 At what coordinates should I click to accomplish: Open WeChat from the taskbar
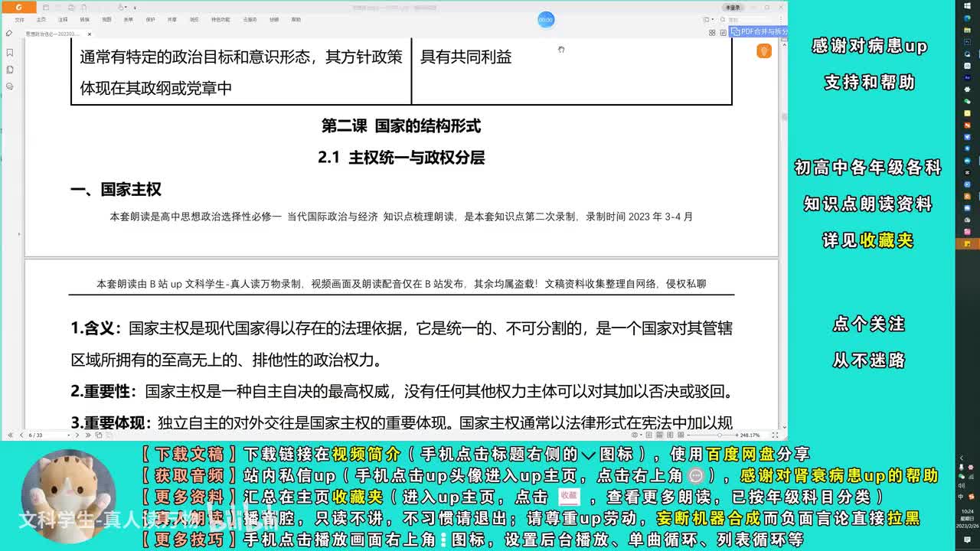967,101
